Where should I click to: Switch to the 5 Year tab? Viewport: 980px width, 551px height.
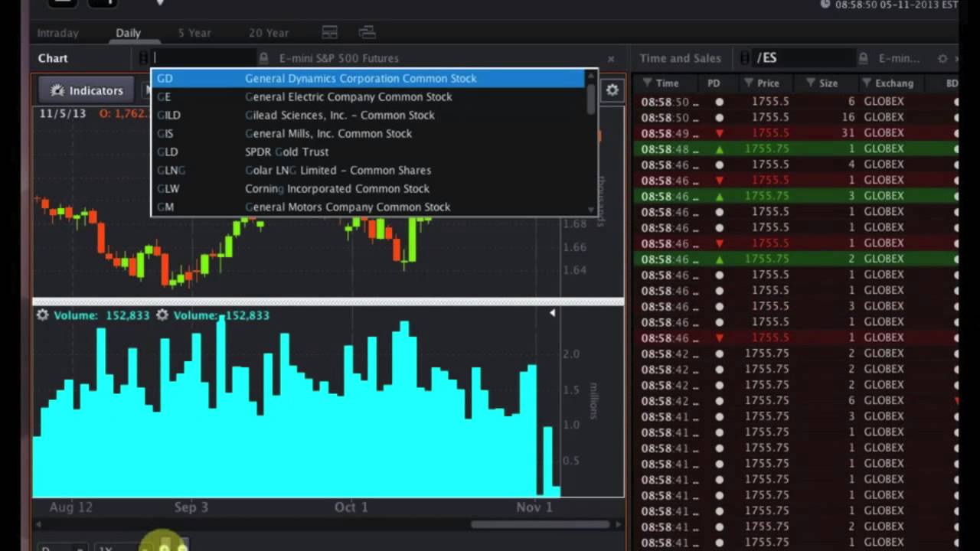[194, 33]
